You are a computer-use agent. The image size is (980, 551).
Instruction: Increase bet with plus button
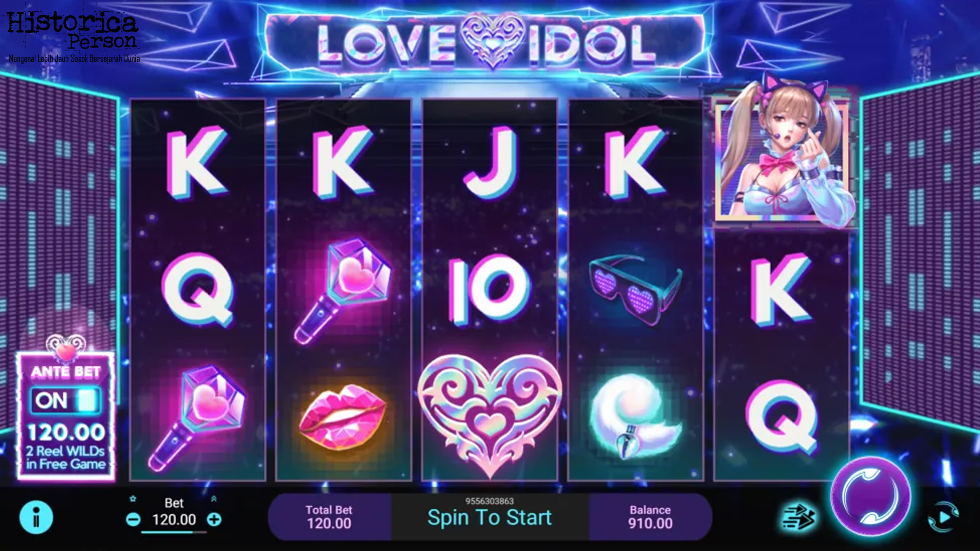pos(214,519)
